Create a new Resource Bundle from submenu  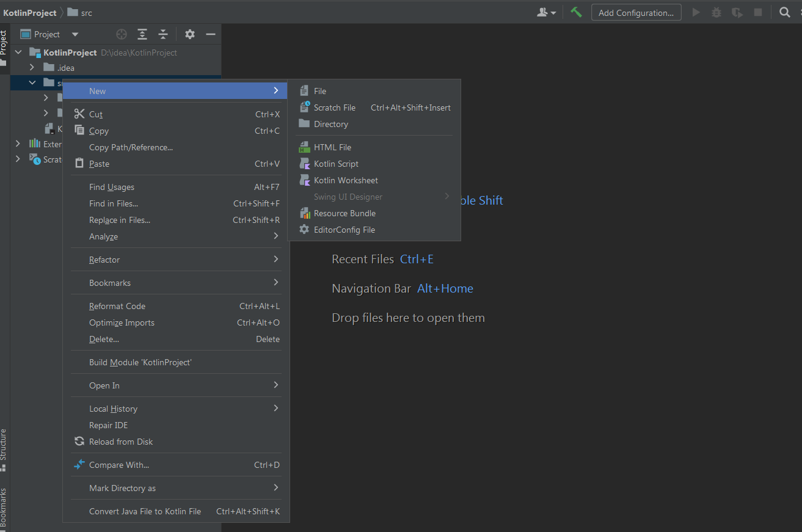[x=374, y=213]
